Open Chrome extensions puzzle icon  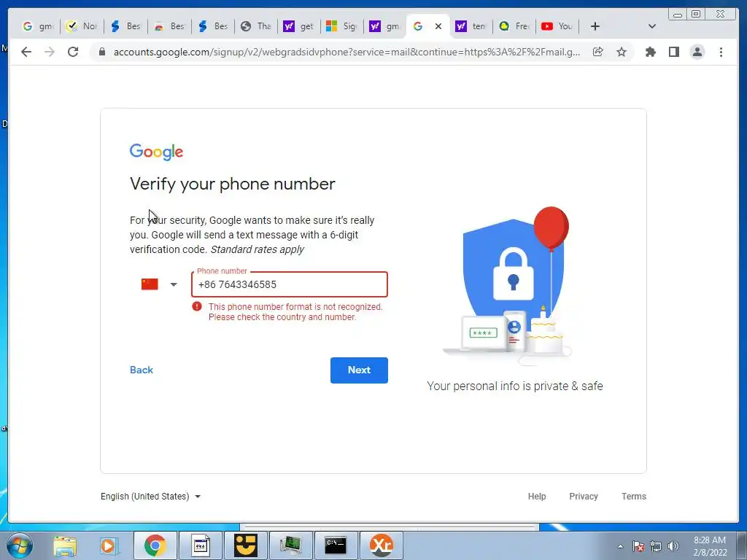click(650, 52)
